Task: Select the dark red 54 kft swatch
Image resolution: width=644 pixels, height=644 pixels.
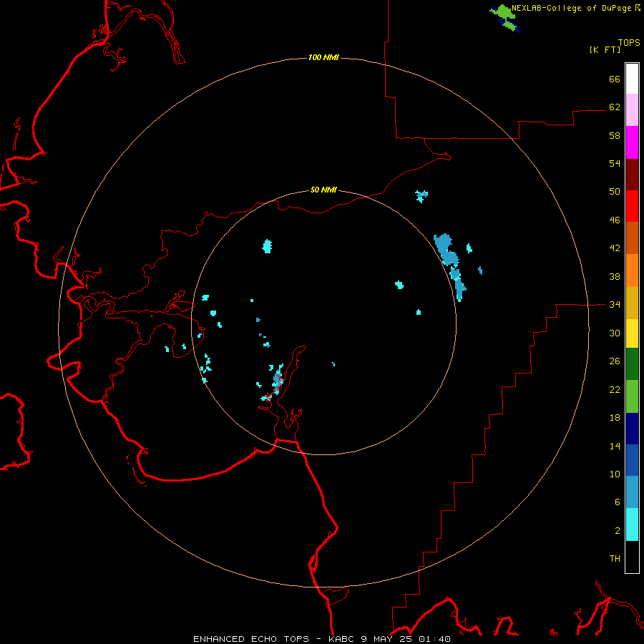Action: click(632, 175)
